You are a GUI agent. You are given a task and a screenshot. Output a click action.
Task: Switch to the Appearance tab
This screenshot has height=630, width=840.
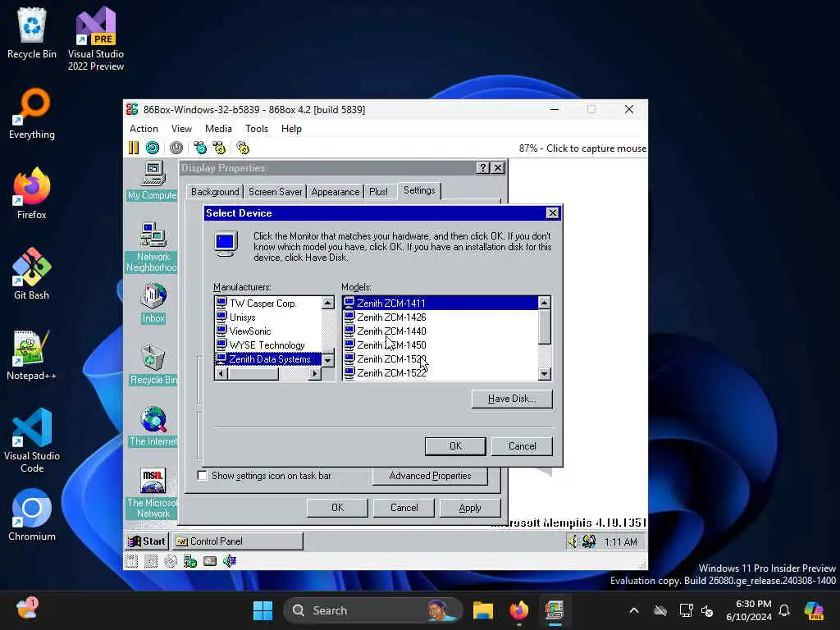(336, 192)
